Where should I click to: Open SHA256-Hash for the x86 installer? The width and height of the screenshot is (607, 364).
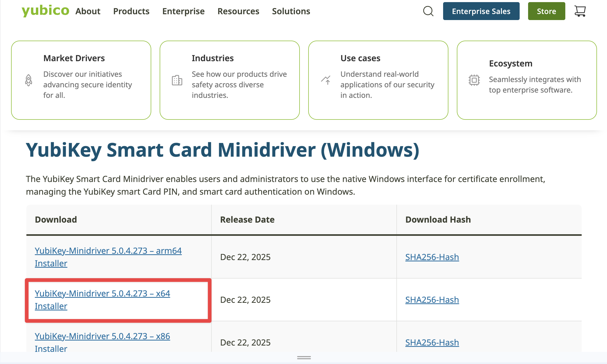(432, 342)
